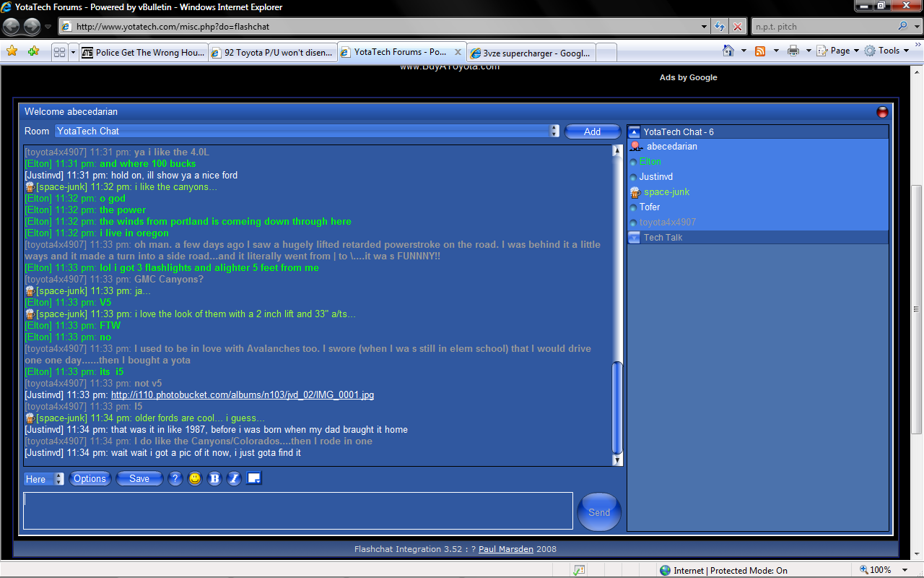Switch to the 92 Toyota P/U tab
Viewport: 924px width, 578px height.
(273, 53)
